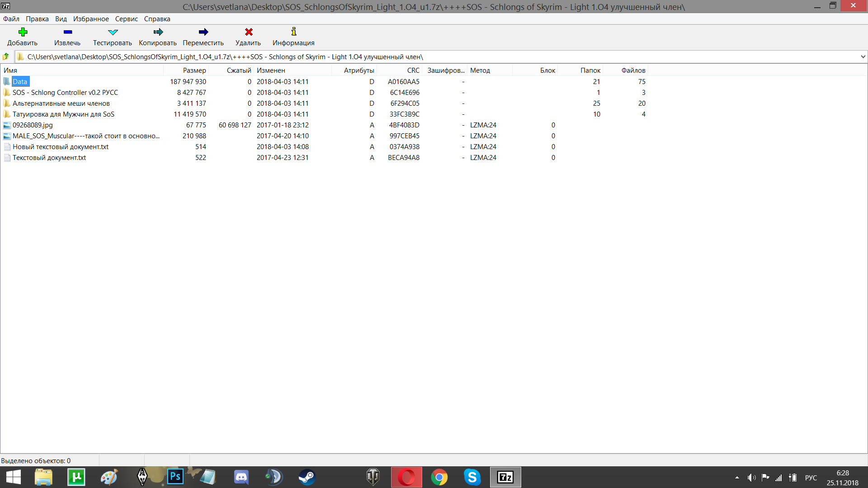Switch to the 7-Zip taskbar button
The image size is (868, 488).
[x=505, y=477]
